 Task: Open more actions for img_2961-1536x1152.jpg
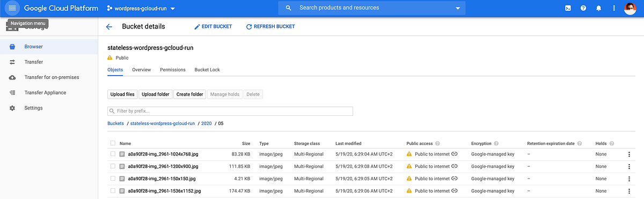pyautogui.click(x=629, y=191)
